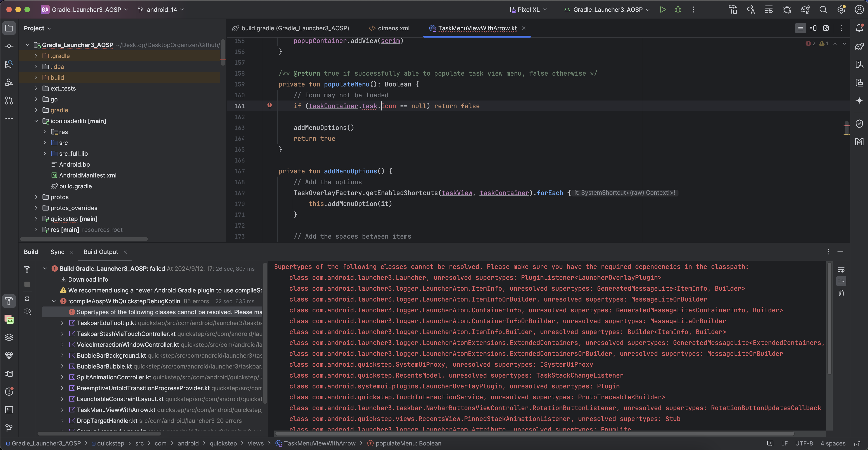Toggle scroll to end in build output
The height and width of the screenshot is (450, 868).
tap(841, 281)
